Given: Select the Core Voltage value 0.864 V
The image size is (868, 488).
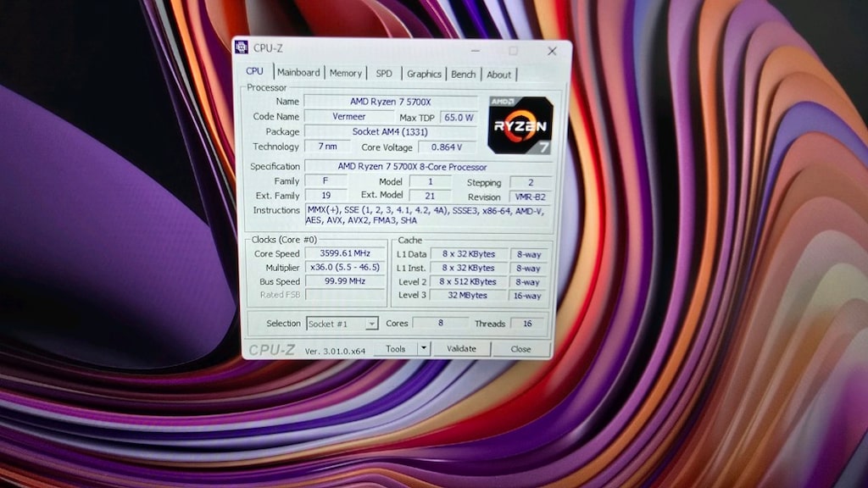Looking at the screenshot, I should [x=447, y=147].
